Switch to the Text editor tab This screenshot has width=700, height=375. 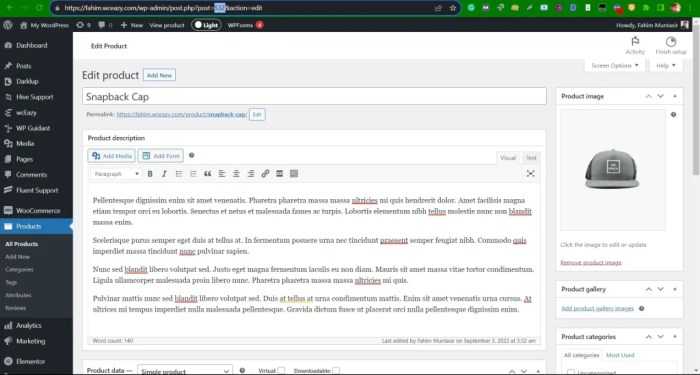(531, 158)
